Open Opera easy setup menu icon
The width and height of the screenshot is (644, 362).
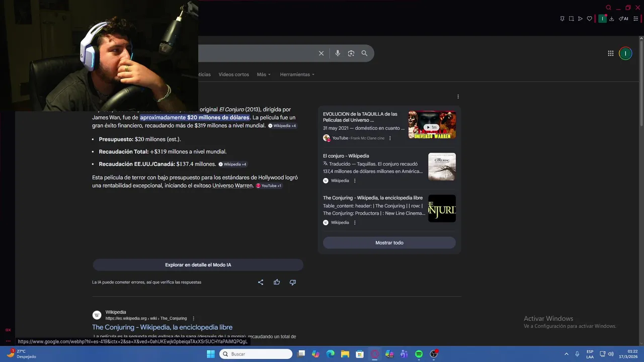(x=635, y=19)
